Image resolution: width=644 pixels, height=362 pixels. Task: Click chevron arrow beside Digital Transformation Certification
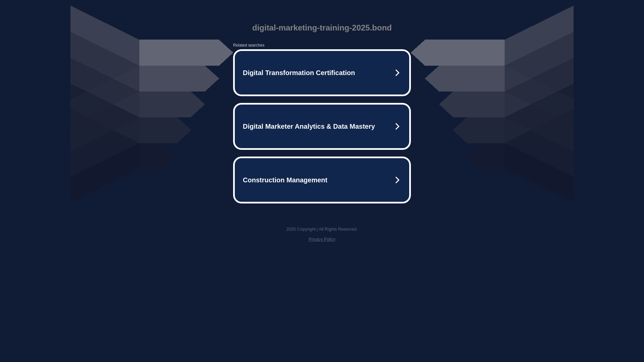coord(397,73)
